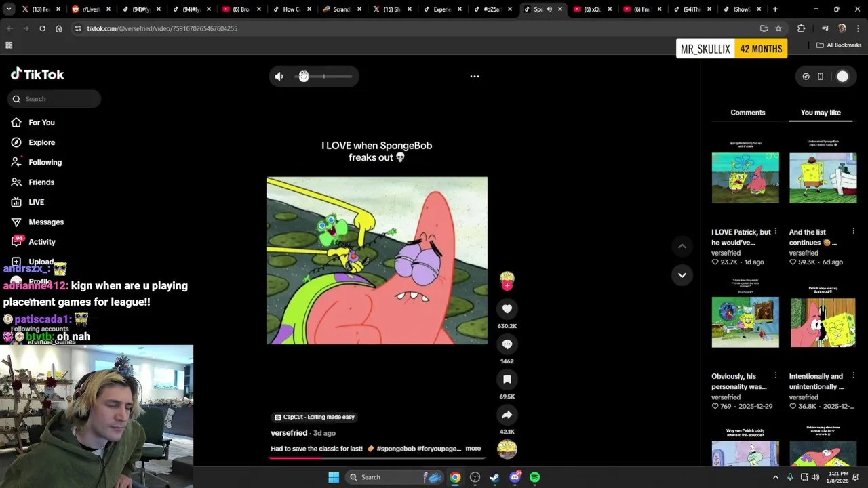Open the versefried profile username link
The image size is (868, 488).
click(x=289, y=433)
